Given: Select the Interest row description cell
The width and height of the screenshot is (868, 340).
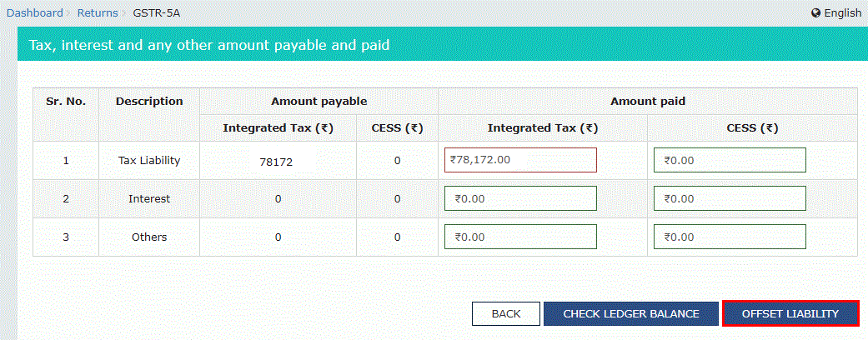Looking at the screenshot, I should [x=149, y=199].
